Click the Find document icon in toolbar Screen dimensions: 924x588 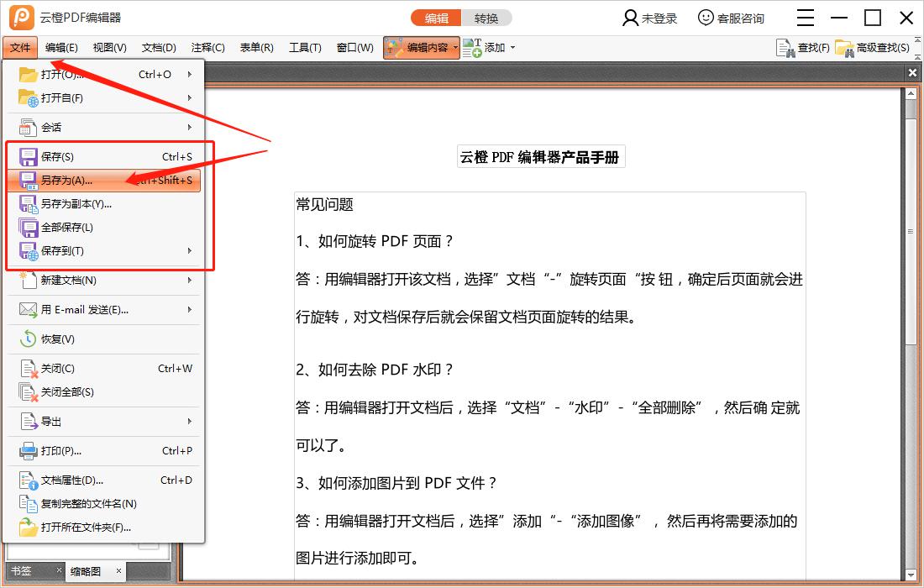tap(785, 48)
